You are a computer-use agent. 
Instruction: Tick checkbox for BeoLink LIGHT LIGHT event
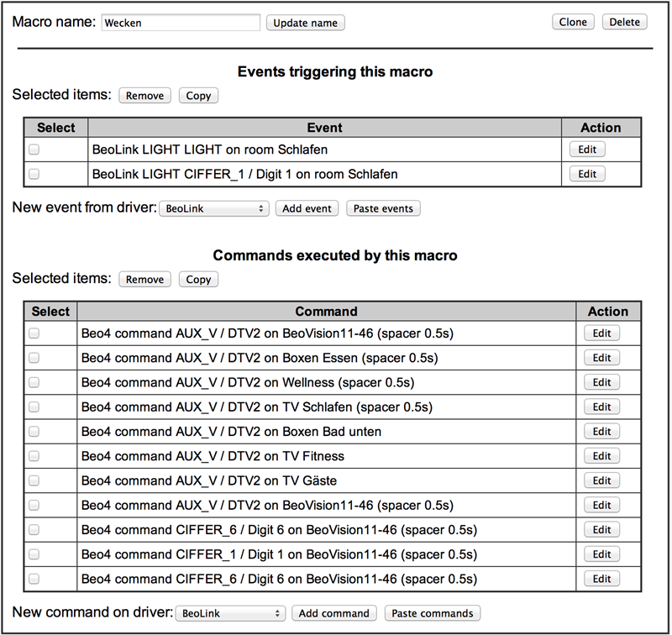coord(34,150)
